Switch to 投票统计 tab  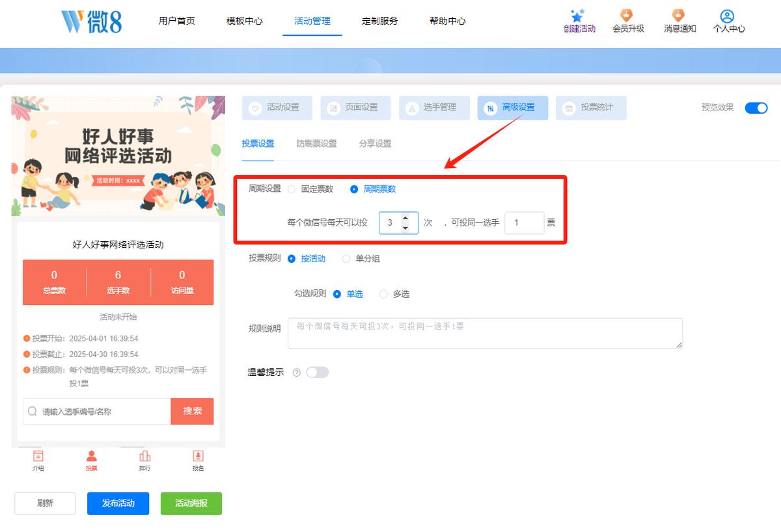[591, 108]
